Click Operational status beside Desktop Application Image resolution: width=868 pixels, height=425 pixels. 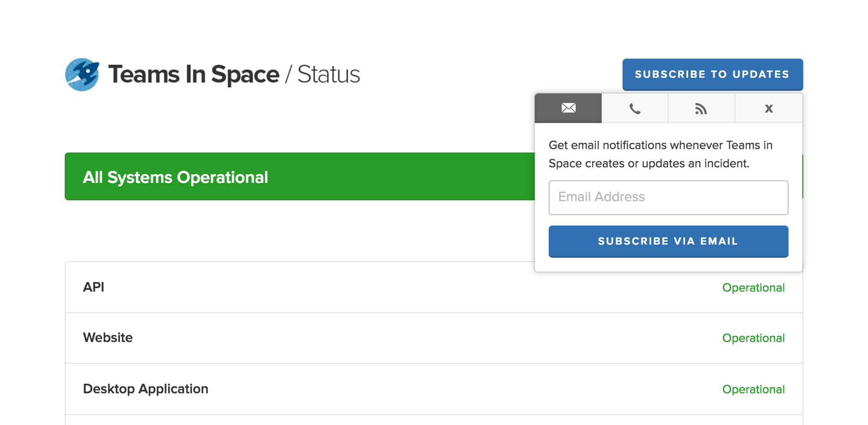tap(753, 389)
